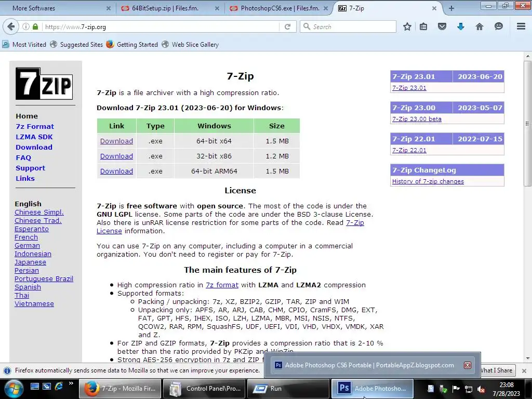Show bookmarks list icon in toolbar
The width and height of the screenshot is (532, 399).
[x=423, y=26]
